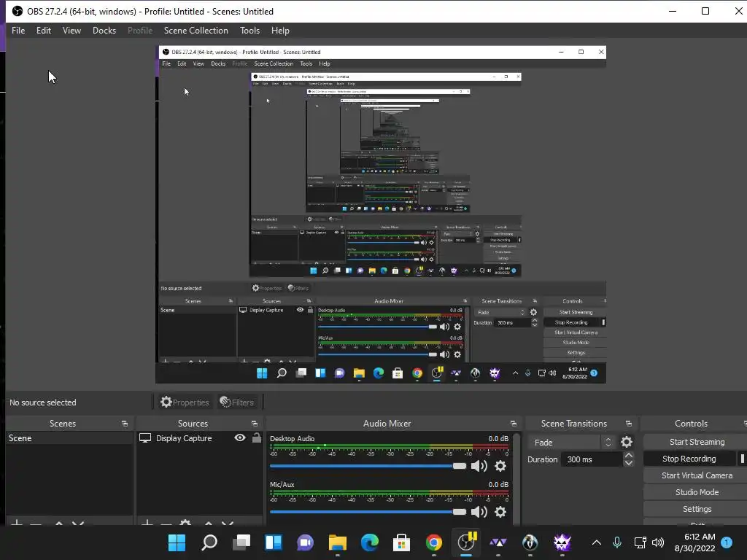Open the network tray icon

(x=640, y=542)
